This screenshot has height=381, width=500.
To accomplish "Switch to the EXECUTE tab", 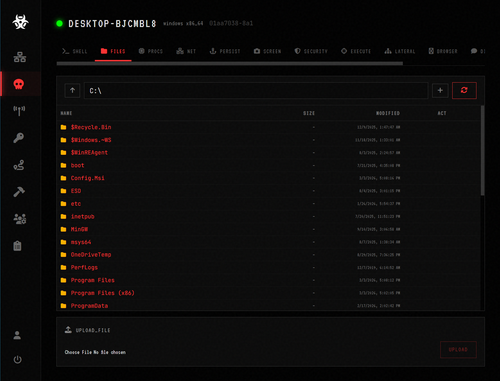I will pyautogui.click(x=356, y=51).
